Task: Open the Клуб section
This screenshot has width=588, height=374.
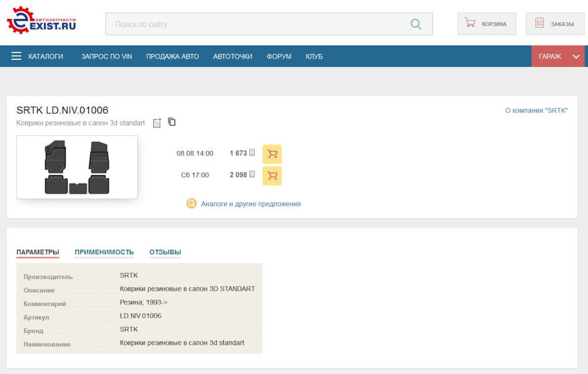Action: tap(314, 56)
